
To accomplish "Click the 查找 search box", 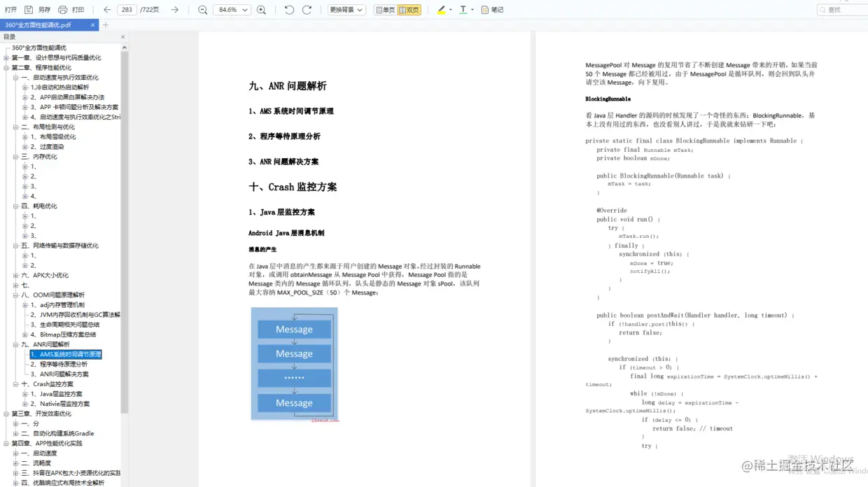I will 842,10.
